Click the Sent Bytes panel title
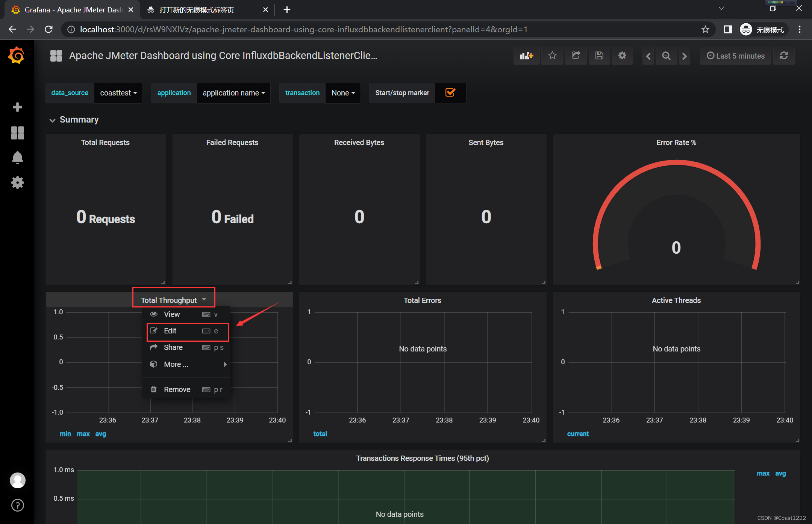Viewport: 812px width, 524px height. click(x=486, y=142)
